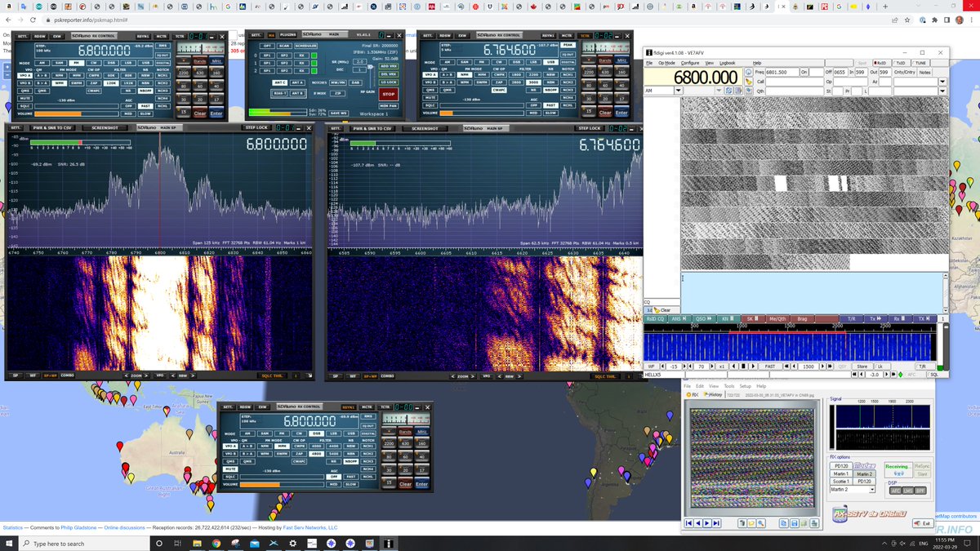The image size is (980, 551).
Task: Open RX-SSTV Tools menu
Action: [x=729, y=386]
